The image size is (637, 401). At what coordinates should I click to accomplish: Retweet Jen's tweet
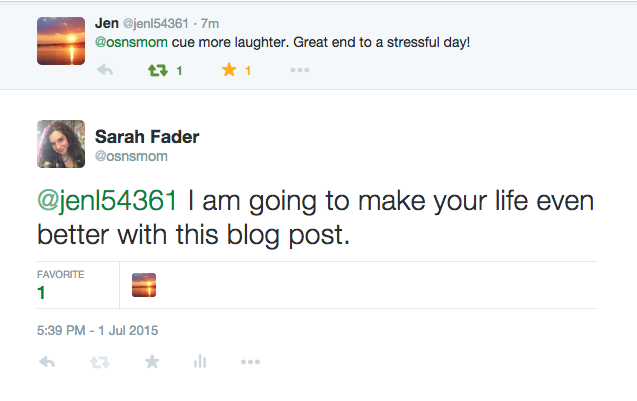click(x=158, y=71)
